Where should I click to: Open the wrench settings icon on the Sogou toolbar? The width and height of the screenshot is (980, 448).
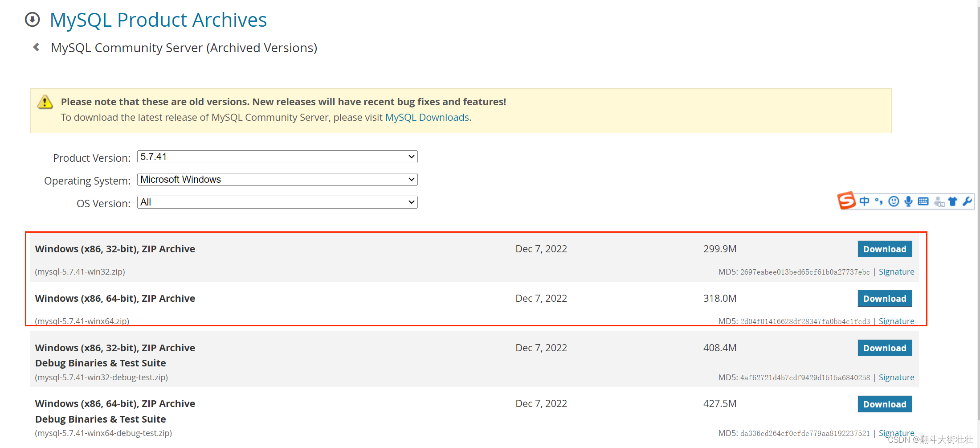(x=967, y=201)
